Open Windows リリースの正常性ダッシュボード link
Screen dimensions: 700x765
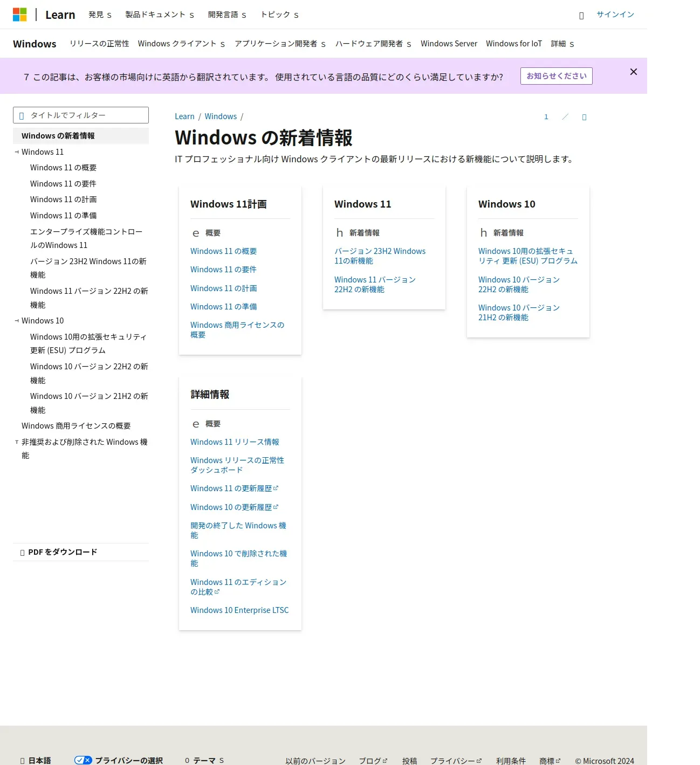237,465
